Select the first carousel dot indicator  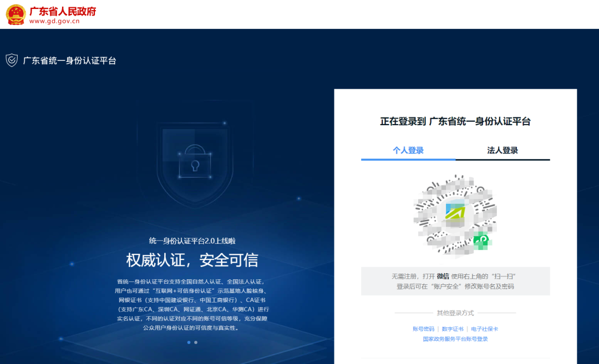(189, 342)
